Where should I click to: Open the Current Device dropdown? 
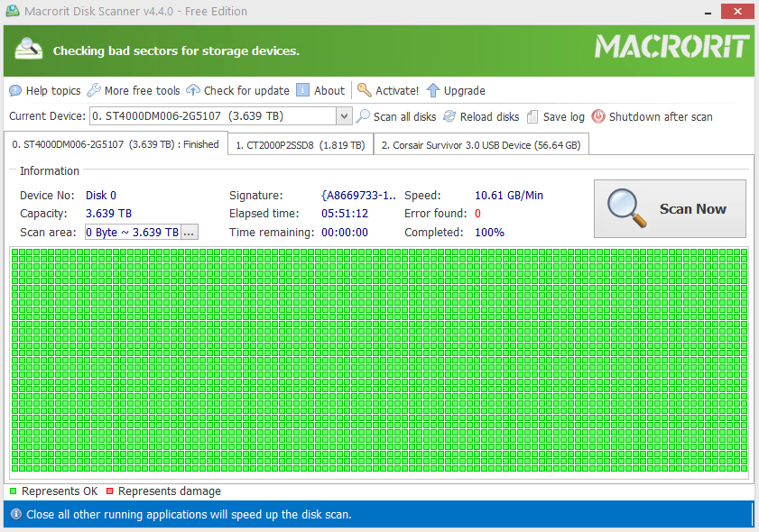[x=344, y=115]
